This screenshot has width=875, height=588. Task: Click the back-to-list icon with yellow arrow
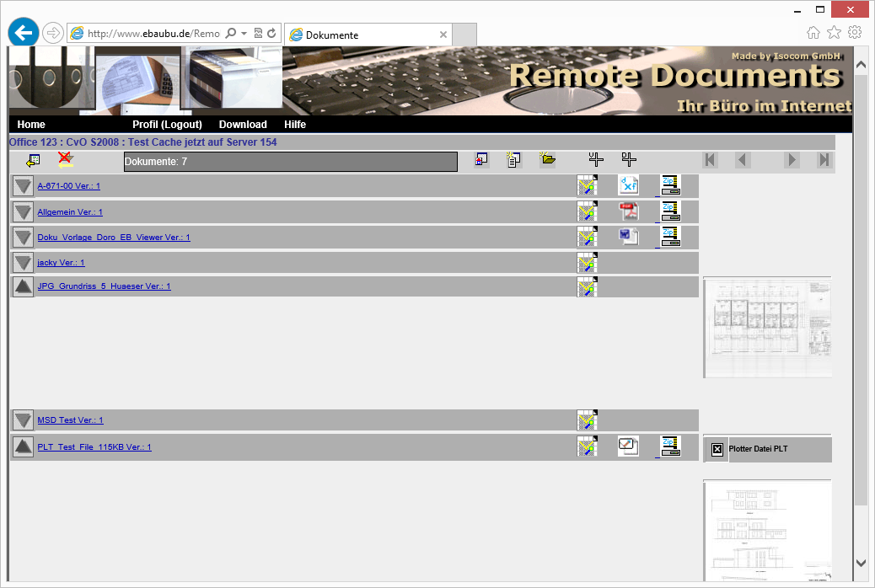[33, 161]
